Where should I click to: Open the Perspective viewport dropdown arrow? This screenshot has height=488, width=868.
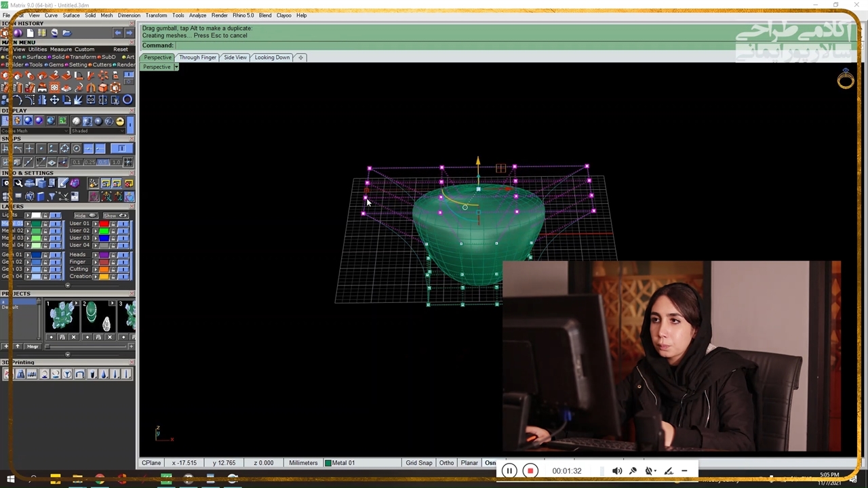pyautogui.click(x=176, y=67)
